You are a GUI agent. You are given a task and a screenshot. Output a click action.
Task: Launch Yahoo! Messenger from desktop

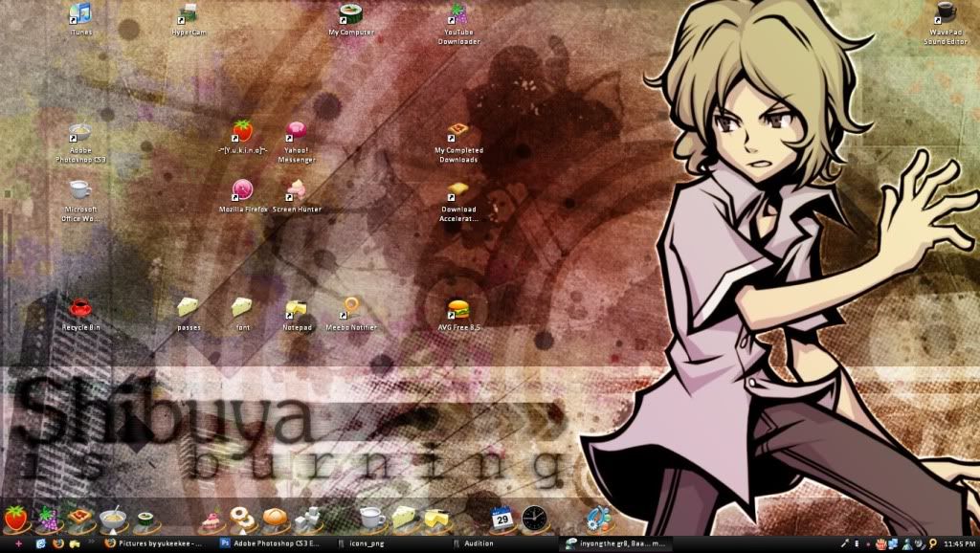297,142
